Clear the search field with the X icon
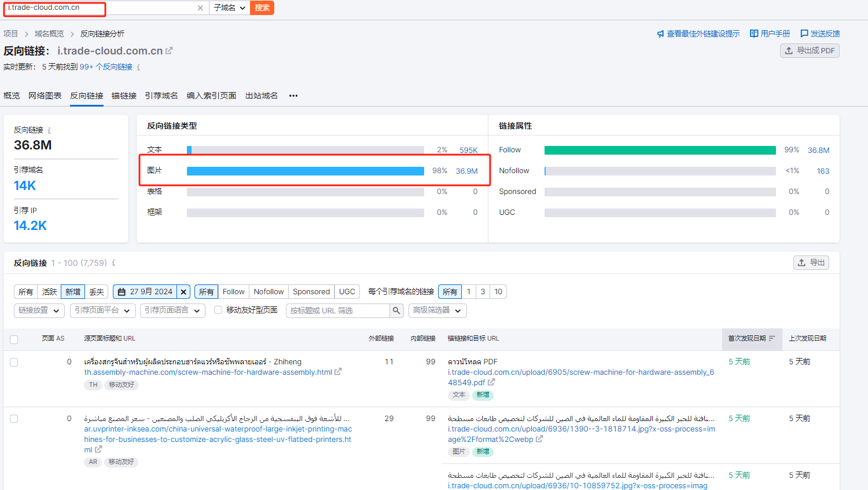Image resolution: width=868 pixels, height=490 pixels. pos(201,8)
